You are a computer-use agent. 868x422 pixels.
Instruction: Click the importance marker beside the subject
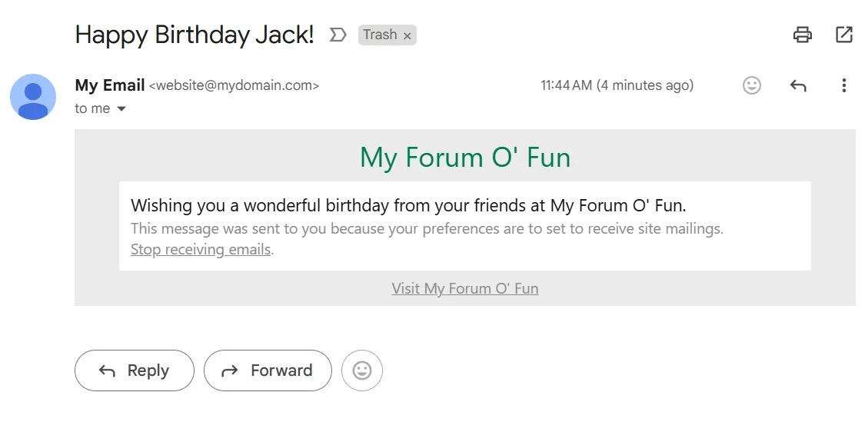click(338, 35)
